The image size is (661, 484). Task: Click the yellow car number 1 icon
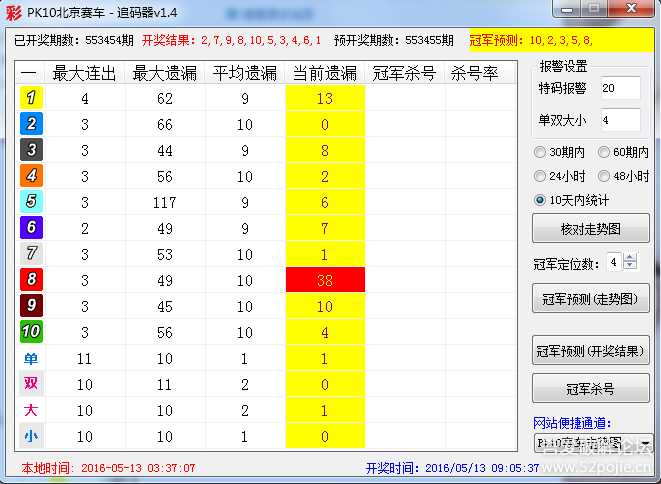31,98
